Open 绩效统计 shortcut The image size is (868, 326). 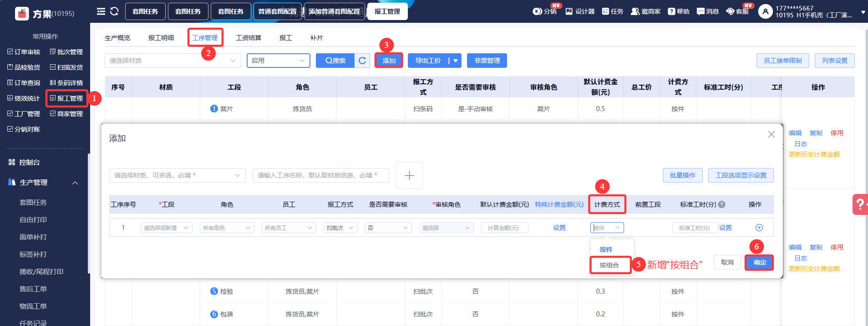[24, 98]
